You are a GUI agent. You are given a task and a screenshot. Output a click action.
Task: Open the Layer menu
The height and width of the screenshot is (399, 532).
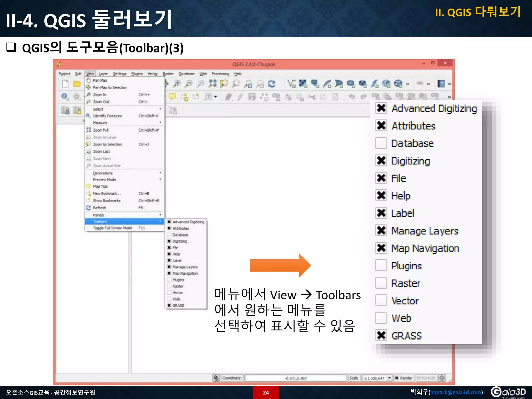pyautogui.click(x=103, y=74)
